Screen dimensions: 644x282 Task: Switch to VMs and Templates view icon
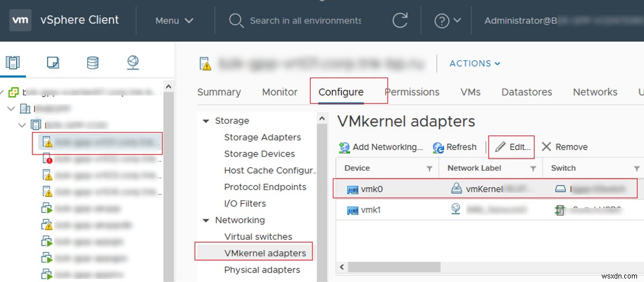tap(53, 63)
